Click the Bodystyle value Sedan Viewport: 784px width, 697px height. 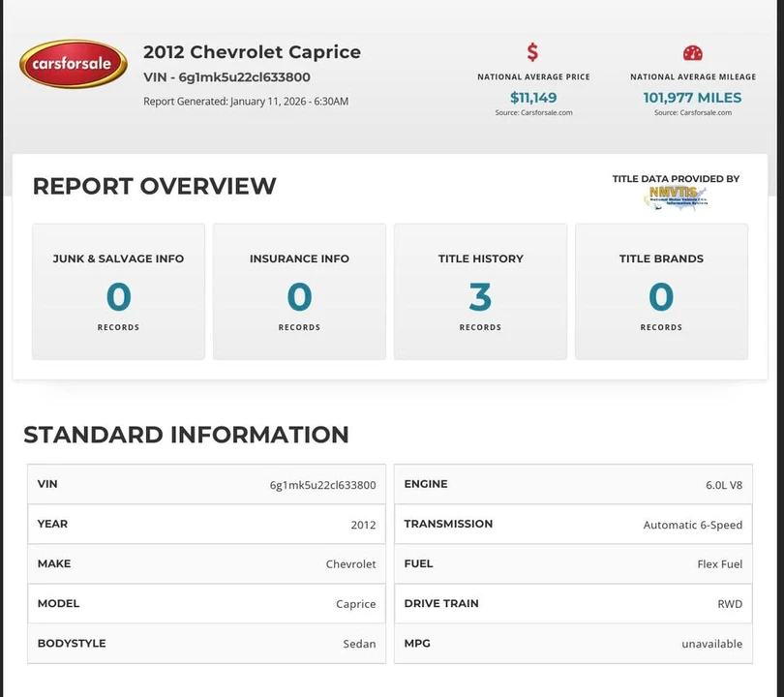359,644
